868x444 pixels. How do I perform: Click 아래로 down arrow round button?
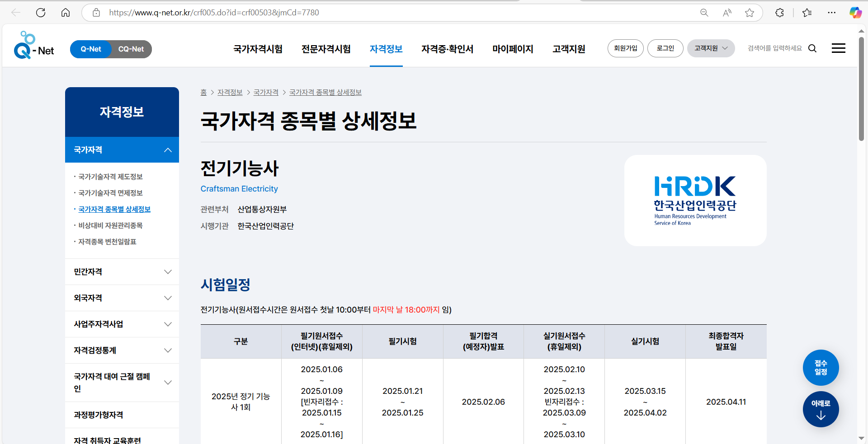[821, 409]
